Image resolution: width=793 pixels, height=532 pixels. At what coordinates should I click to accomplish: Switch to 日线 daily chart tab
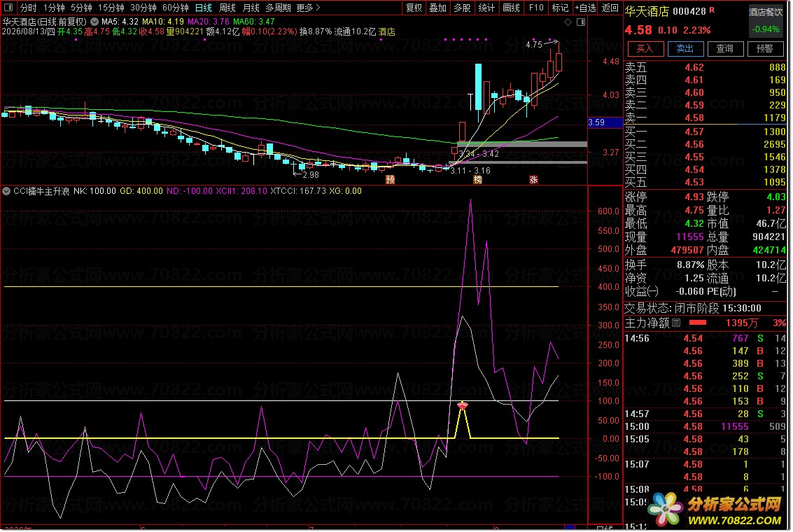pyautogui.click(x=203, y=8)
